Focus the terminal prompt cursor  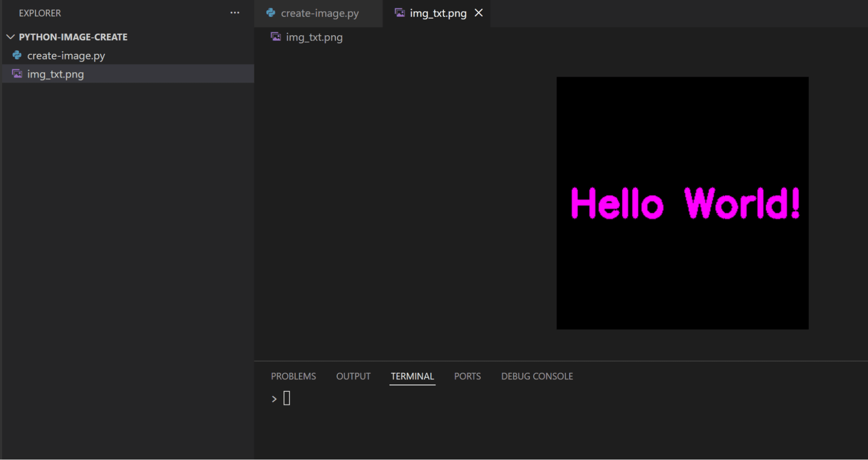click(287, 398)
